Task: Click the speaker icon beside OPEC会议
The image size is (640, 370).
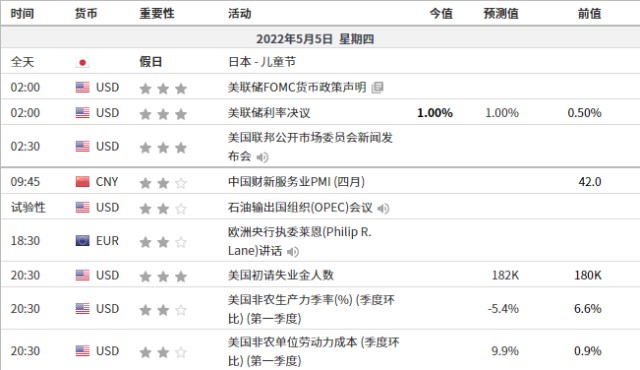Action: click(x=383, y=208)
